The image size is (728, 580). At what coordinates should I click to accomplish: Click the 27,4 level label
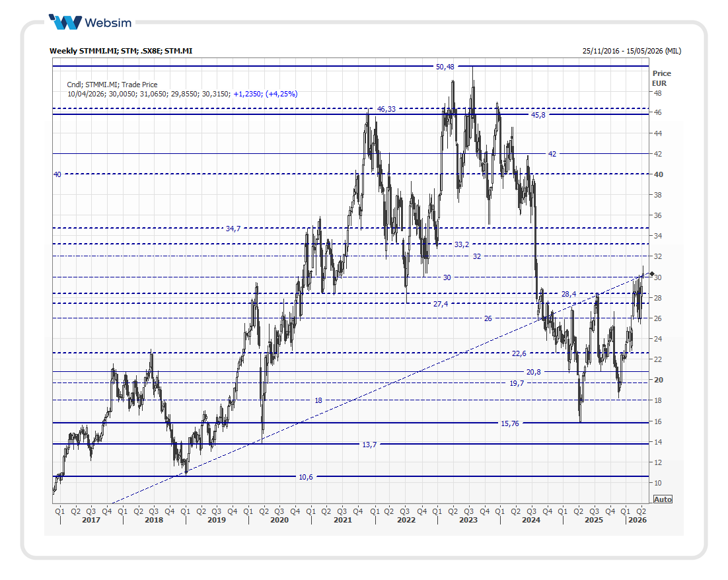(x=441, y=304)
